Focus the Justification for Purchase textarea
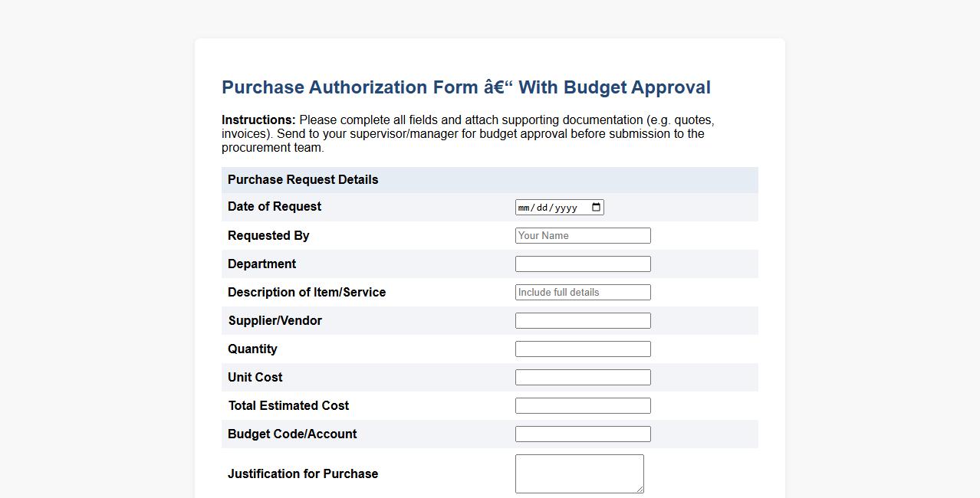980x498 pixels. click(579, 473)
